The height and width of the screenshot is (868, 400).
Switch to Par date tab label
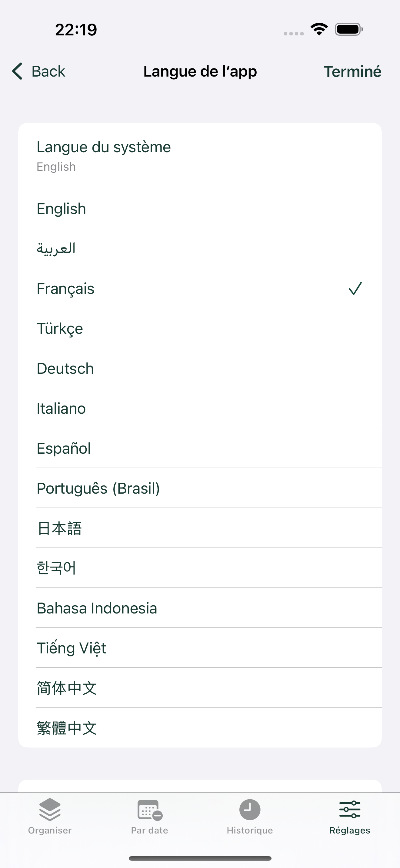point(150,830)
